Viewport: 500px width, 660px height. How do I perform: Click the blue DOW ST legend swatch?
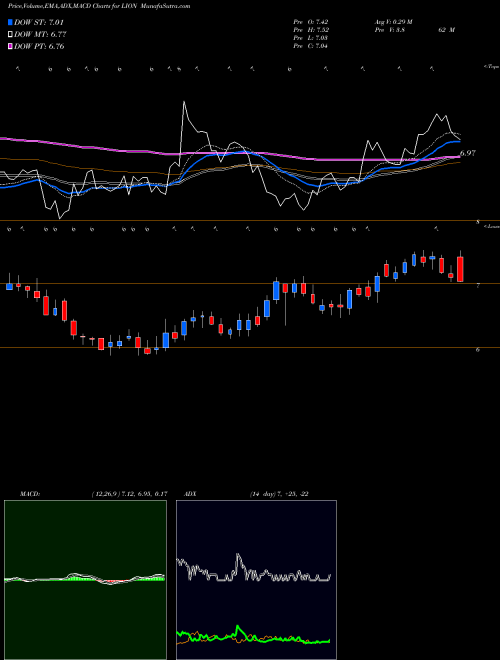coord(11,22)
